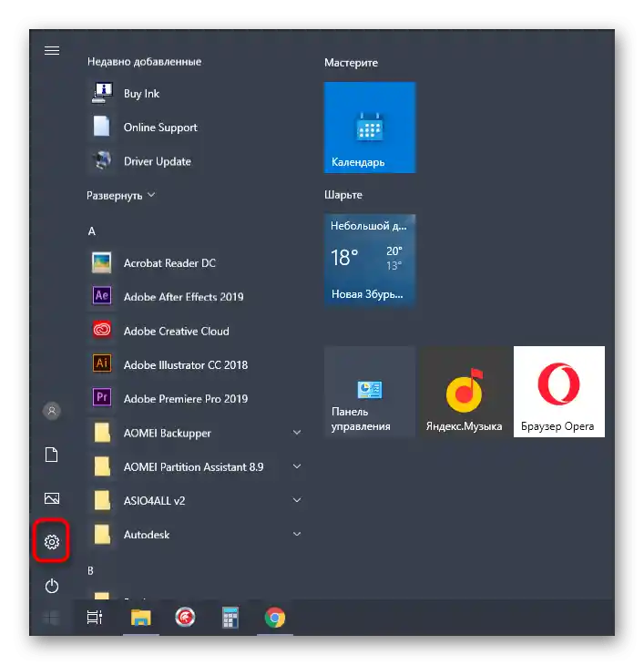Start Adobe Premiere Pro 2019
The width and height of the screenshot is (644, 665).
click(x=195, y=399)
